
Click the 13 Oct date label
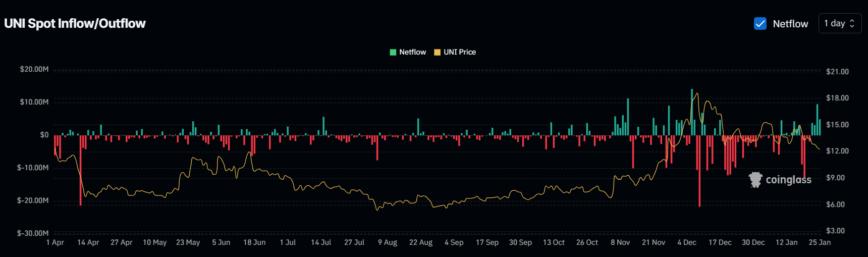(554, 242)
